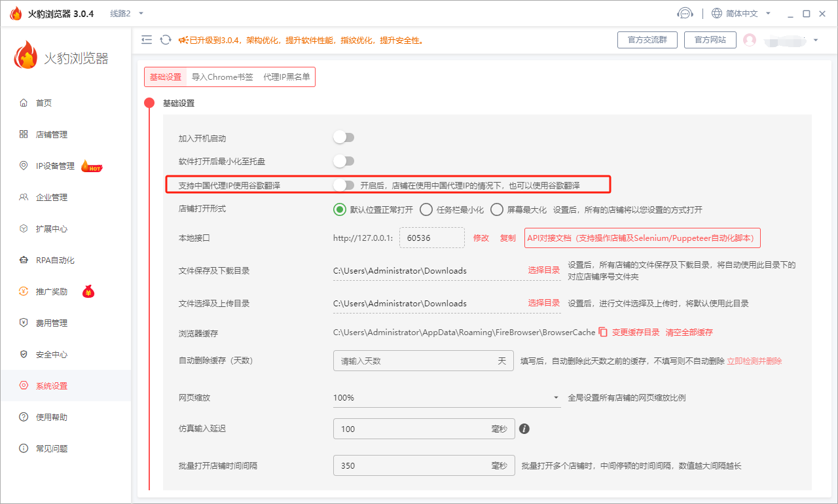Copy the browser cache path via copy icon

click(x=602, y=332)
